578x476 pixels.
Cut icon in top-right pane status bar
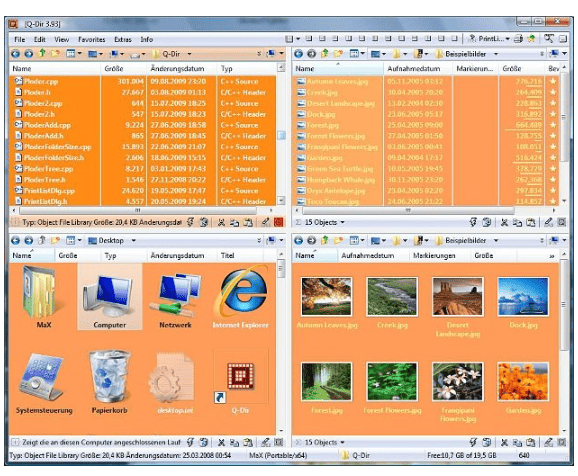[x=504, y=222]
